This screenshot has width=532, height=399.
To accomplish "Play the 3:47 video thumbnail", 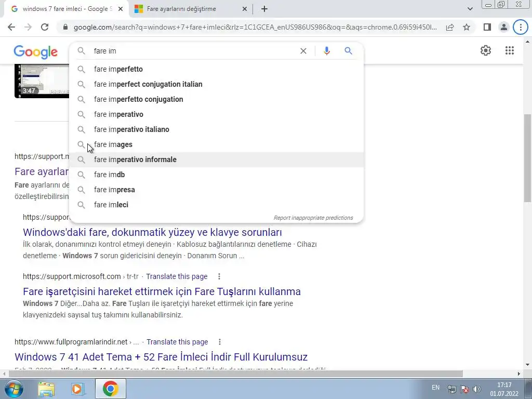I will pyautogui.click(x=42, y=81).
